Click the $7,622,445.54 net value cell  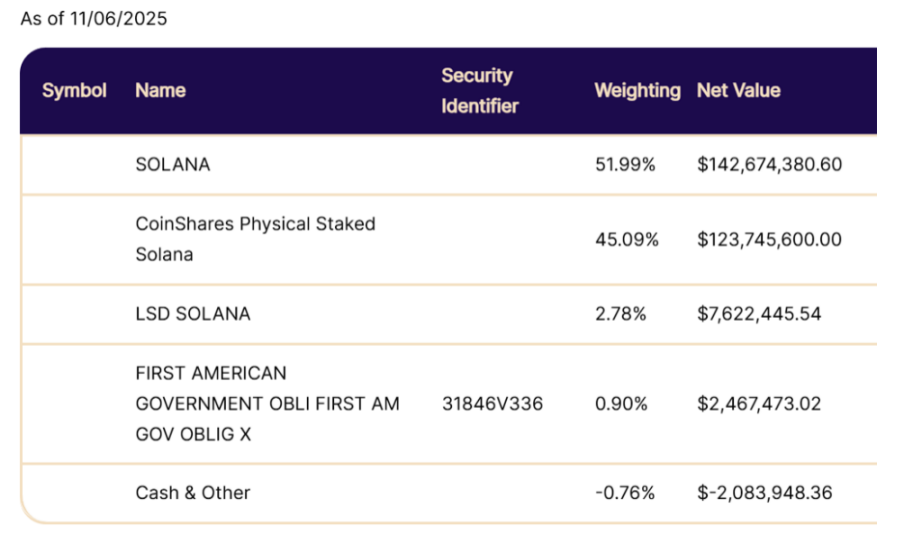[x=759, y=314]
